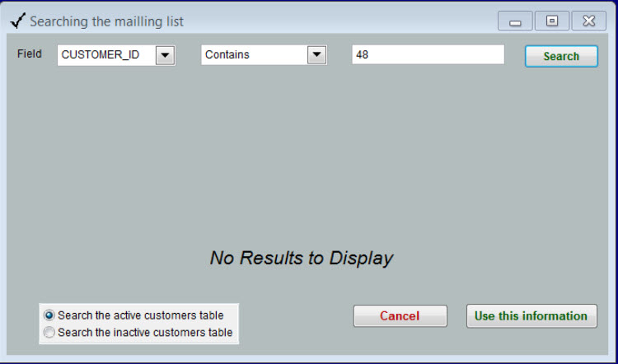Click into the search value box containing 48
Viewport: 618px width, 364px height.
coord(428,54)
